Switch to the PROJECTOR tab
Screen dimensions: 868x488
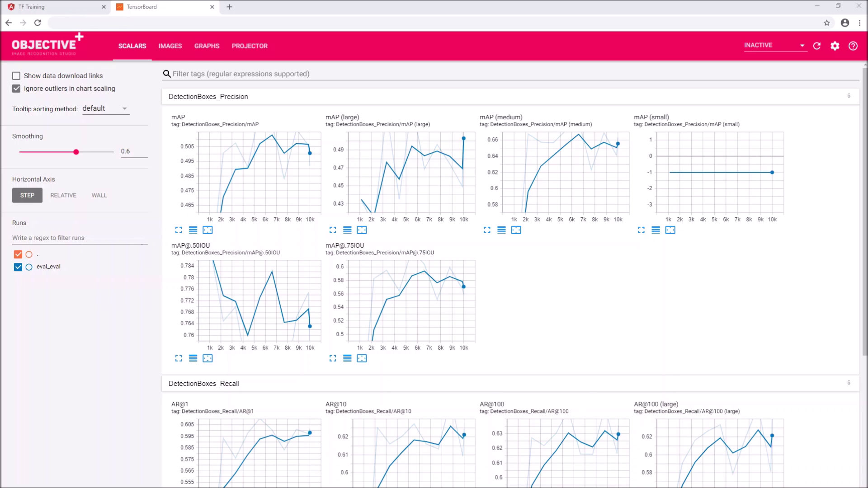tap(250, 46)
